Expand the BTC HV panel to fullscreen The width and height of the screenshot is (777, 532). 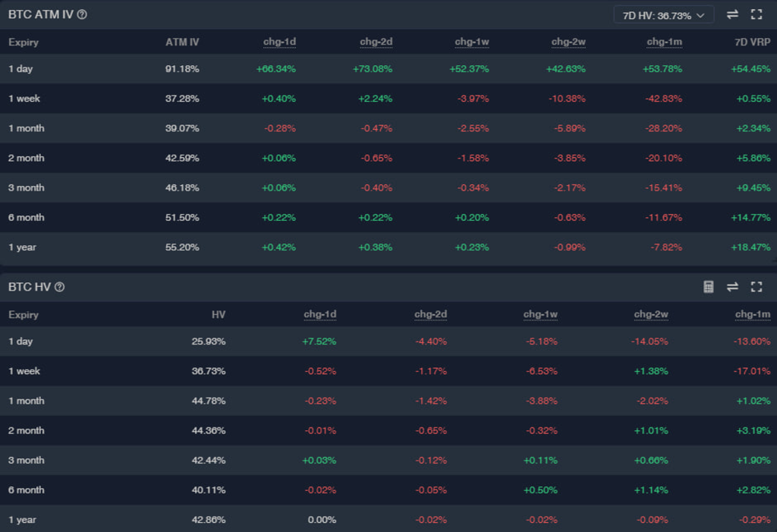pos(756,287)
